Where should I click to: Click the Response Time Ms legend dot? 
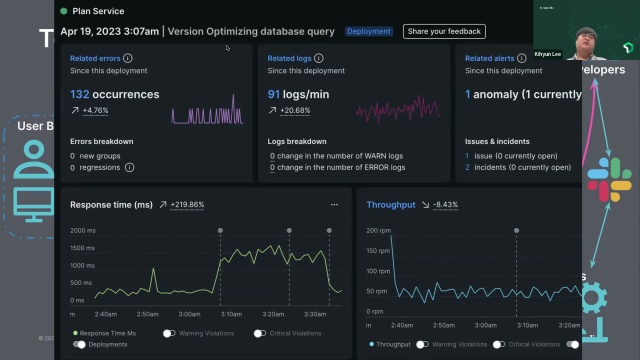[75, 333]
